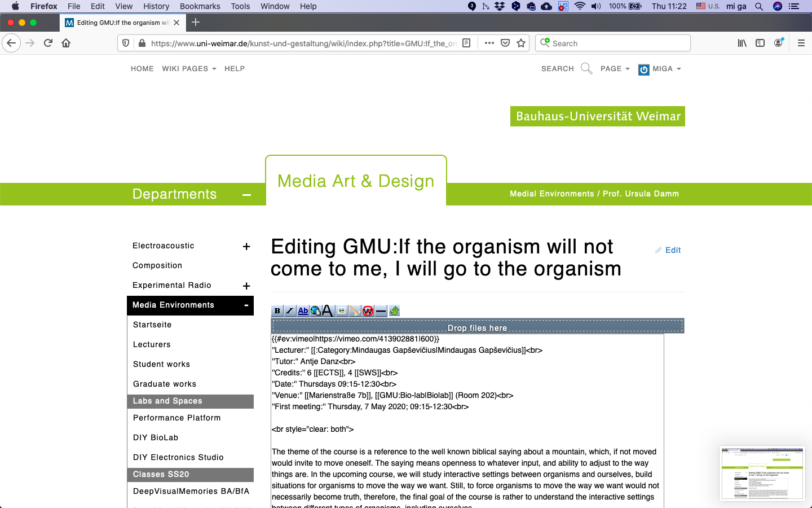Toggle reader view in address bar
This screenshot has height=508, width=812.
pyautogui.click(x=466, y=43)
